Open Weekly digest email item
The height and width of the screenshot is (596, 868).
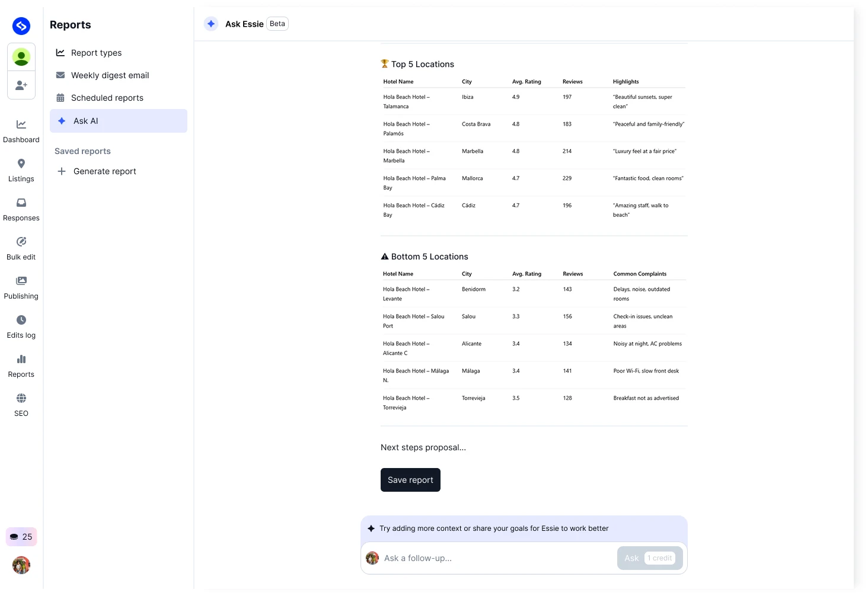(119, 75)
